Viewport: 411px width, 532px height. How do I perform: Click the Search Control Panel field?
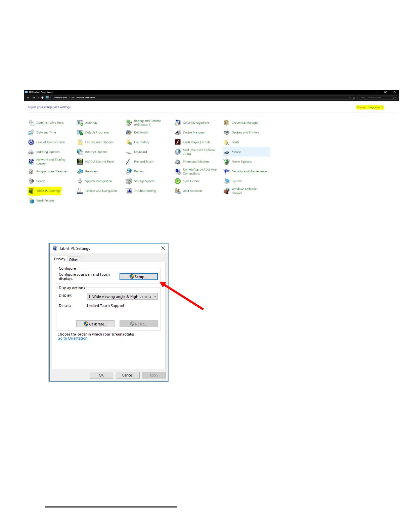[x=374, y=98]
